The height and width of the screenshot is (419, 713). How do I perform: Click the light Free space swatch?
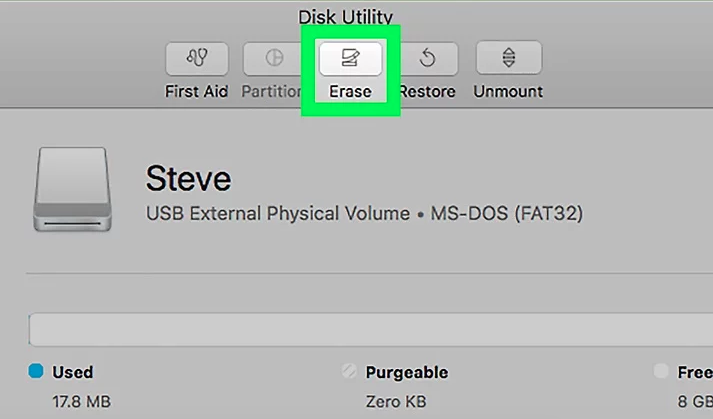pos(661,371)
